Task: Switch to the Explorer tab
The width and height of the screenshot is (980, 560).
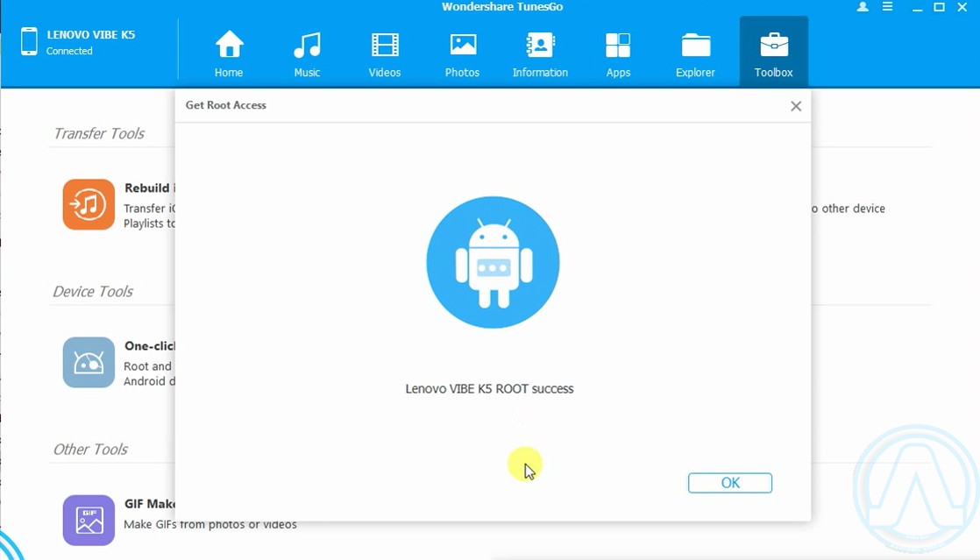Action: point(695,53)
